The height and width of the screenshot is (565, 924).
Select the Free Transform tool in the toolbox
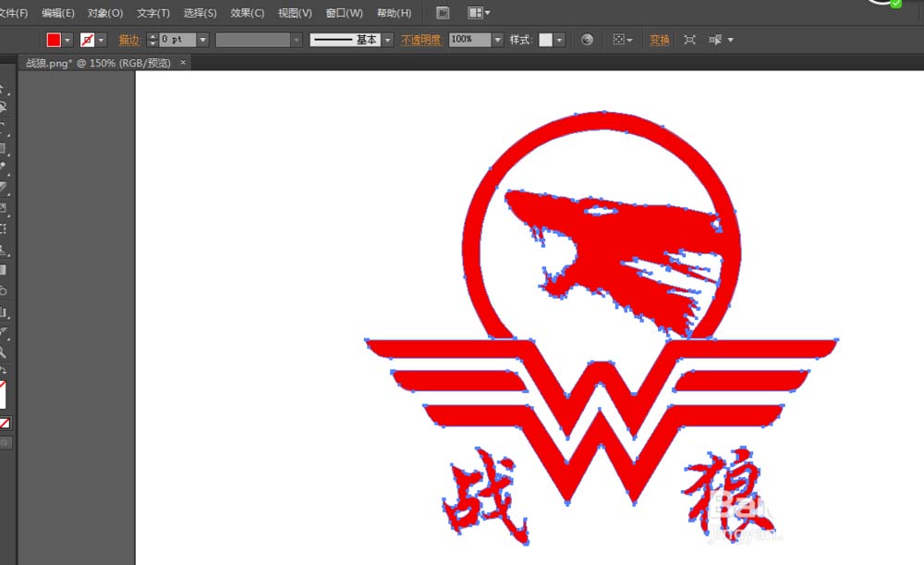[4, 228]
